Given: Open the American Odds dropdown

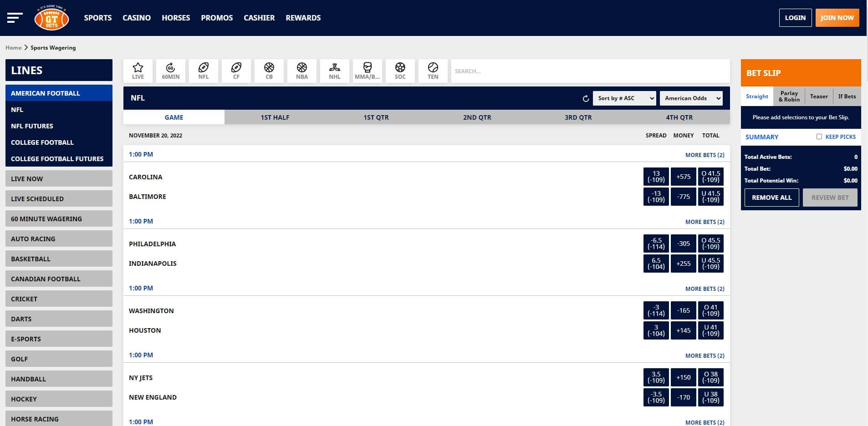Looking at the screenshot, I should tap(691, 98).
